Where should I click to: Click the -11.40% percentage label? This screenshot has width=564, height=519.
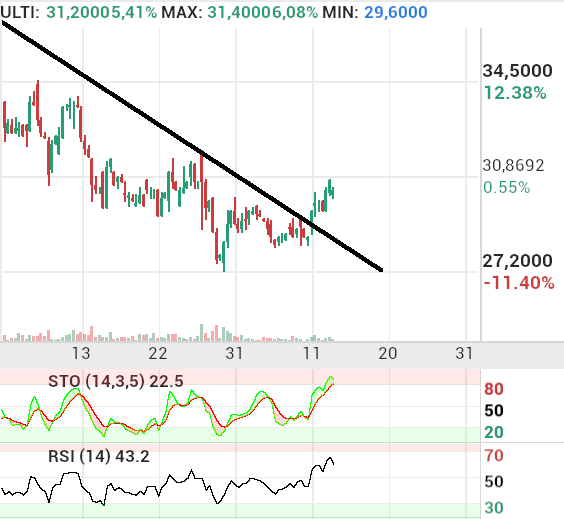tap(519, 283)
